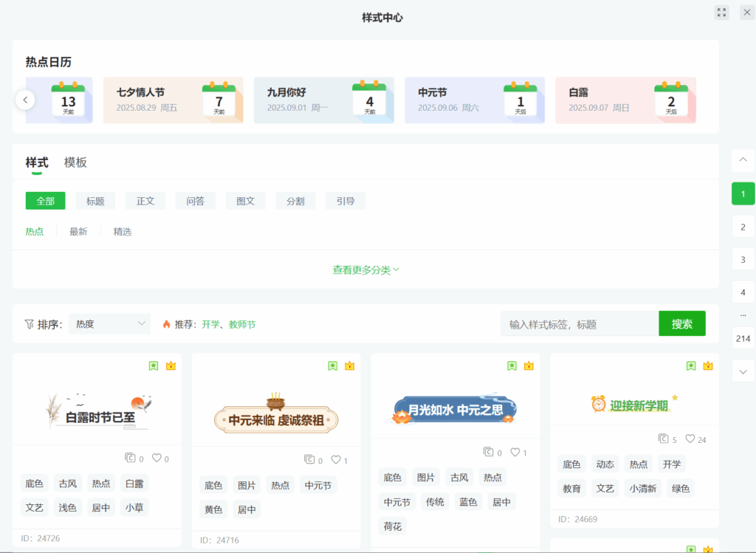756x553 pixels.
Task: Click the crown icon on 月光如水 card
Action: [x=529, y=366]
